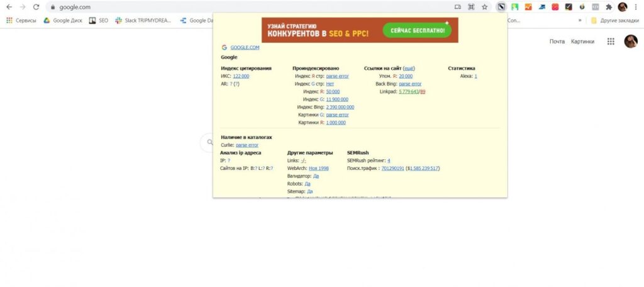Open the Extensions puzzle-piece icon
The width and height of the screenshot is (644, 287).
[x=609, y=7]
